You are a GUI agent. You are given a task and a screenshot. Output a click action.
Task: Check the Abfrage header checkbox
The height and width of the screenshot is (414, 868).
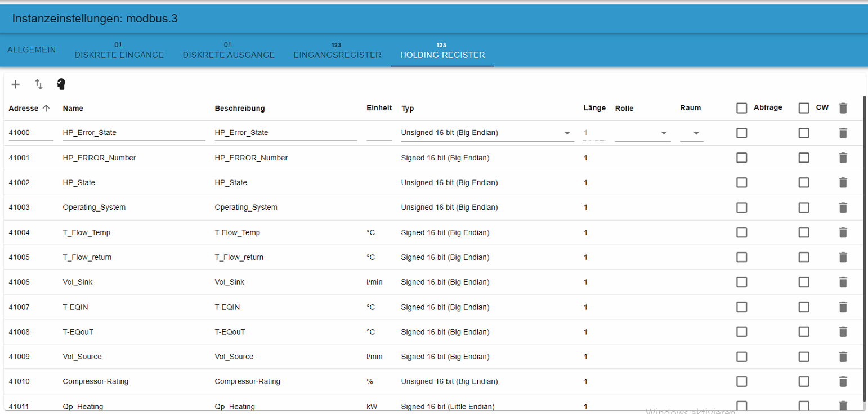[x=742, y=108]
